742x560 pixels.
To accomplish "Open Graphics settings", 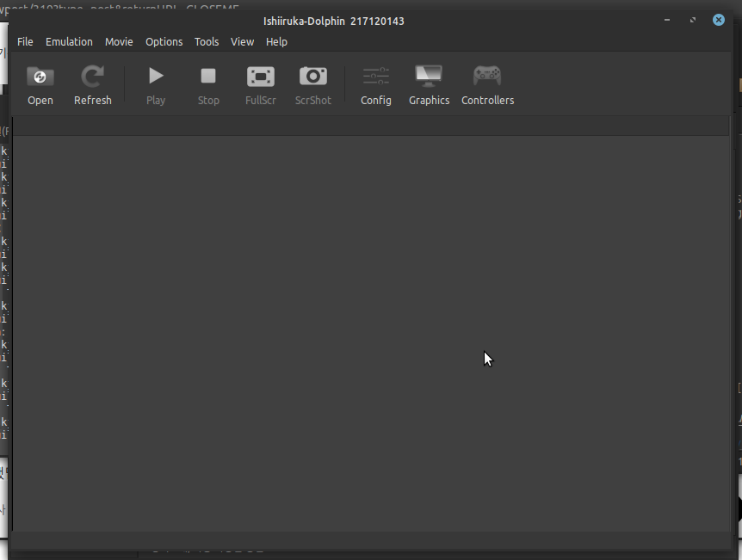I will (x=429, y=86).
